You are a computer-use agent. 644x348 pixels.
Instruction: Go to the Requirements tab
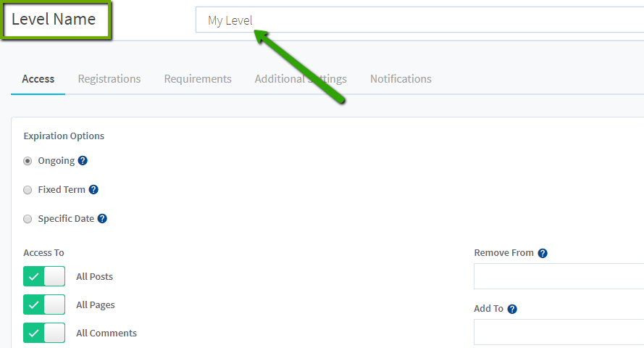point(198,79)
